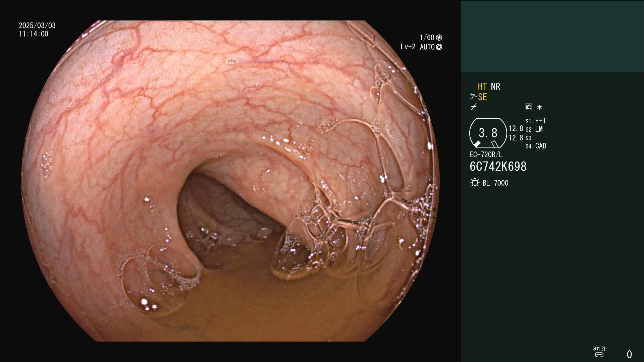644x362 pixels.
Task: Click the asterisk status indicator
Action: point(539,108)
